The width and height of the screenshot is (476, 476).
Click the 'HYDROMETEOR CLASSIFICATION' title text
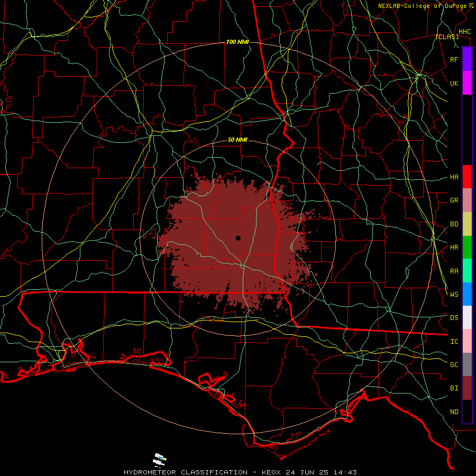click(x=186, y=472)
